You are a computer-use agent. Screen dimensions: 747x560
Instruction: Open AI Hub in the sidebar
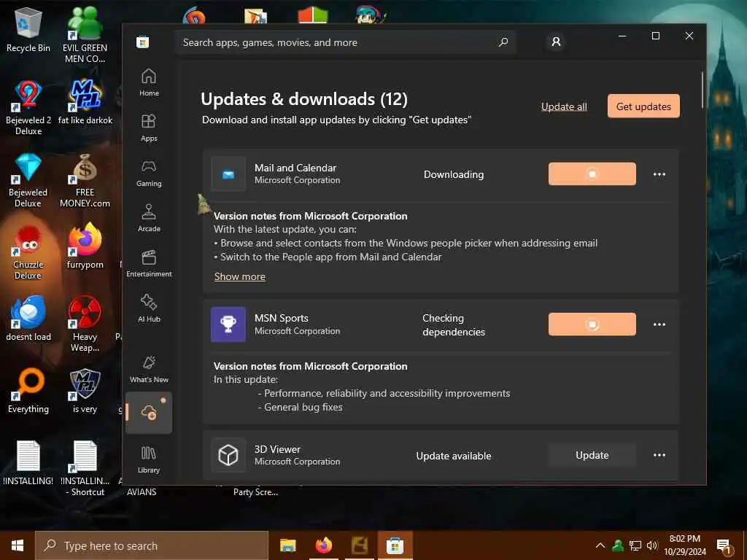149,308
